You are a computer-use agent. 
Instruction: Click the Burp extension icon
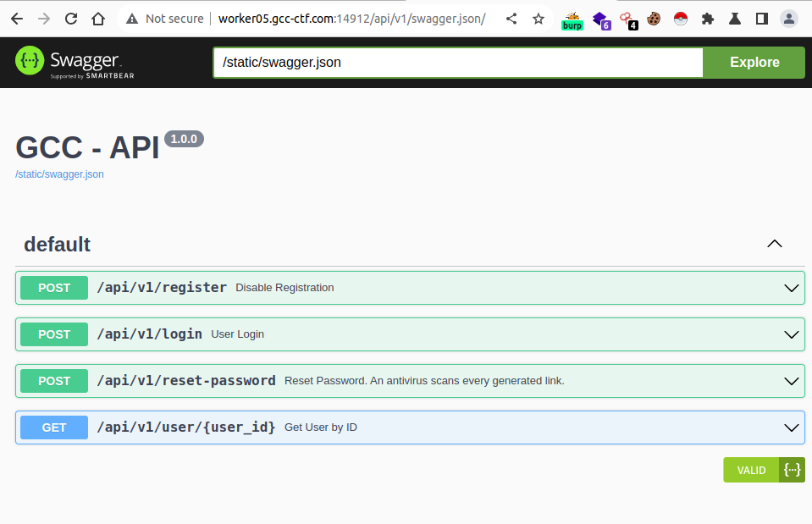(572, 19)
